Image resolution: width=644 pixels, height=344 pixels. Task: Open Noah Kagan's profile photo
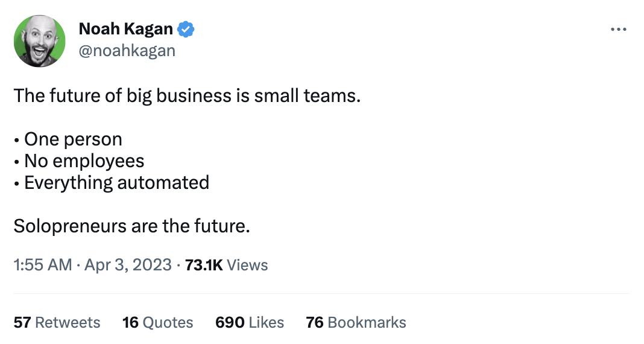click(40, 40)
